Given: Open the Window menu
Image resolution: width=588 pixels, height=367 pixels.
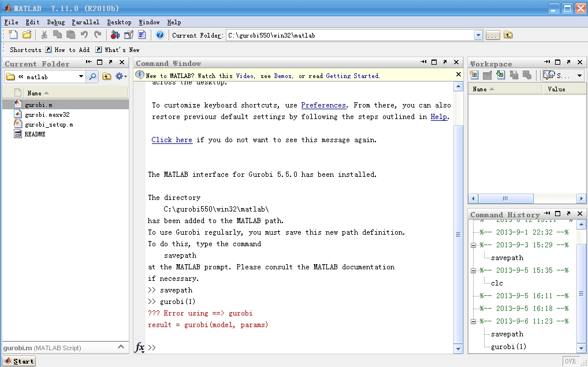Looking at the screenshot, I should 149,22.
